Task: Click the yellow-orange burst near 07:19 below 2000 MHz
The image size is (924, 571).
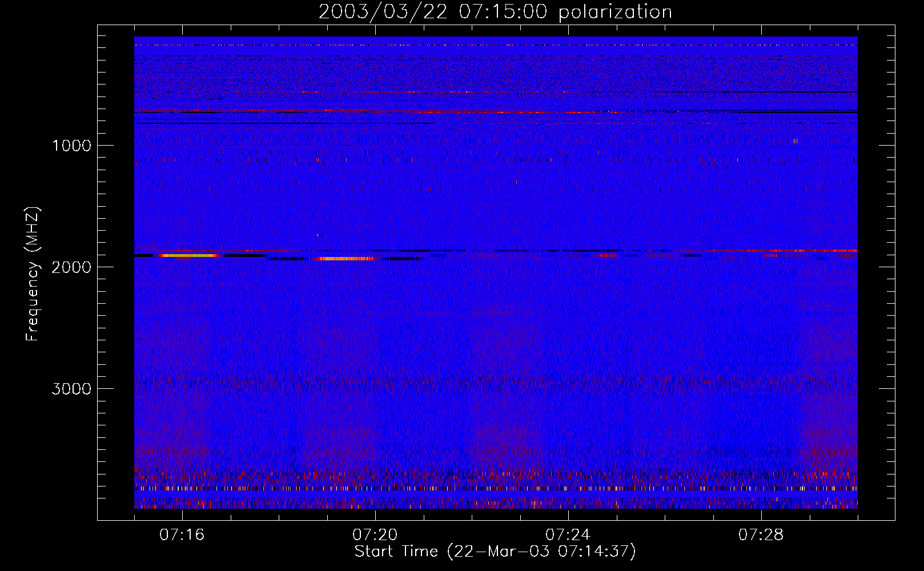Action: pos(346,259)
